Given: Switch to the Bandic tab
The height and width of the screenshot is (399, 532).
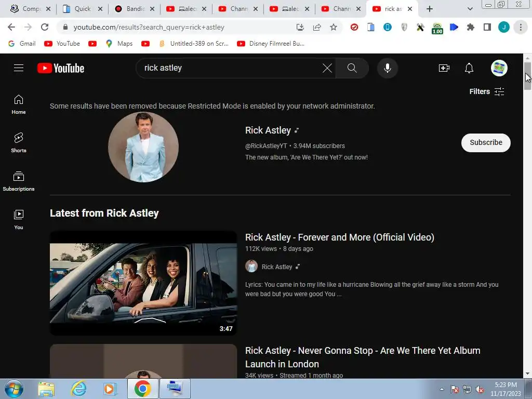Looking at the screenshot, I should click(135, 9).
